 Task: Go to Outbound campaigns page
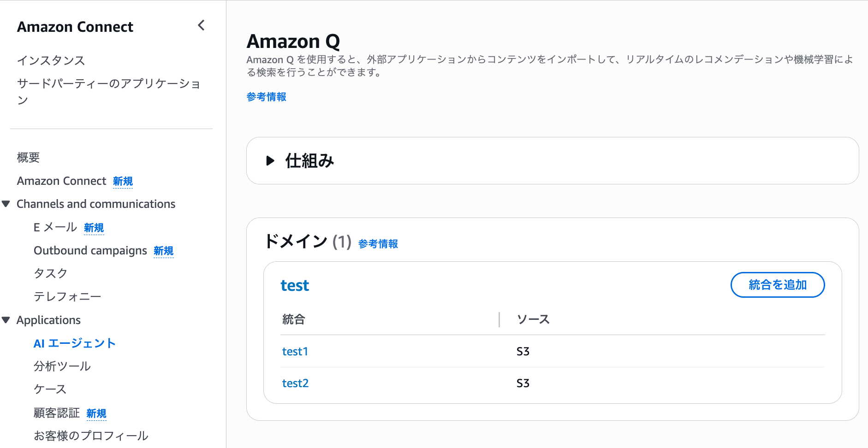[x=90, y=250]
